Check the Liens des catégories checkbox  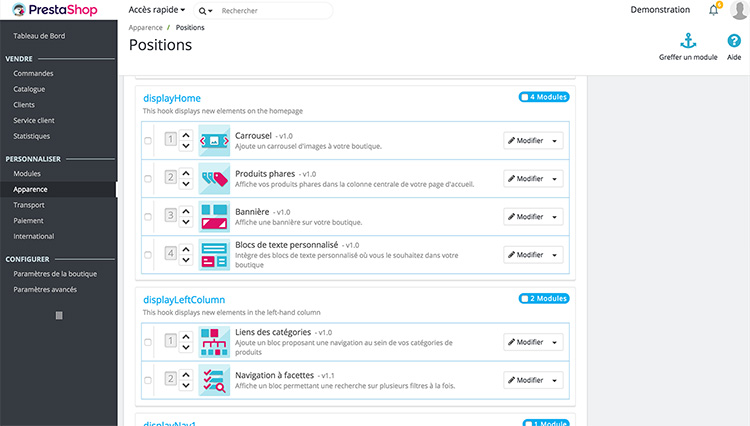click(x=148, y=342)
